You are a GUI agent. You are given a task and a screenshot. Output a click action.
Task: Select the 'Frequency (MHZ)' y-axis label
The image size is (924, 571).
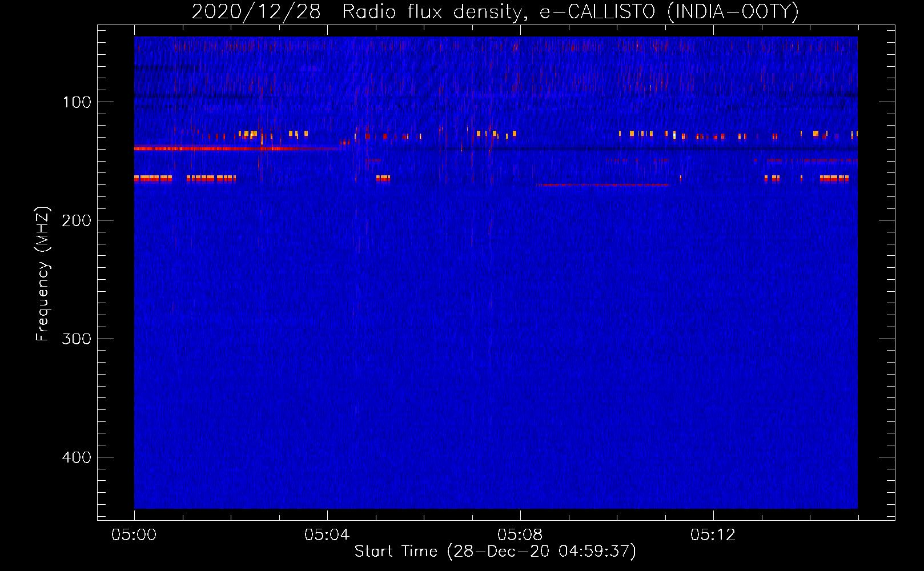pyautogui.click(x=43, y=274)
